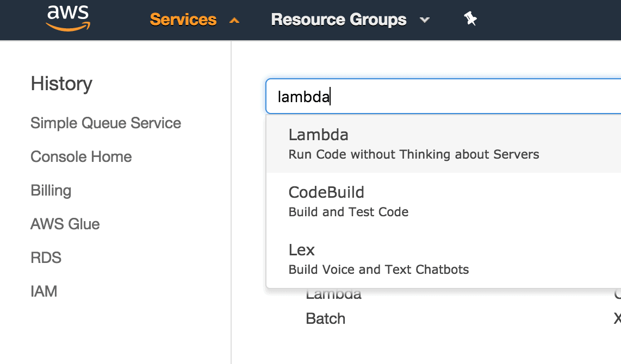Select Lambda from the search suggestions

click(x=444, y=144)
